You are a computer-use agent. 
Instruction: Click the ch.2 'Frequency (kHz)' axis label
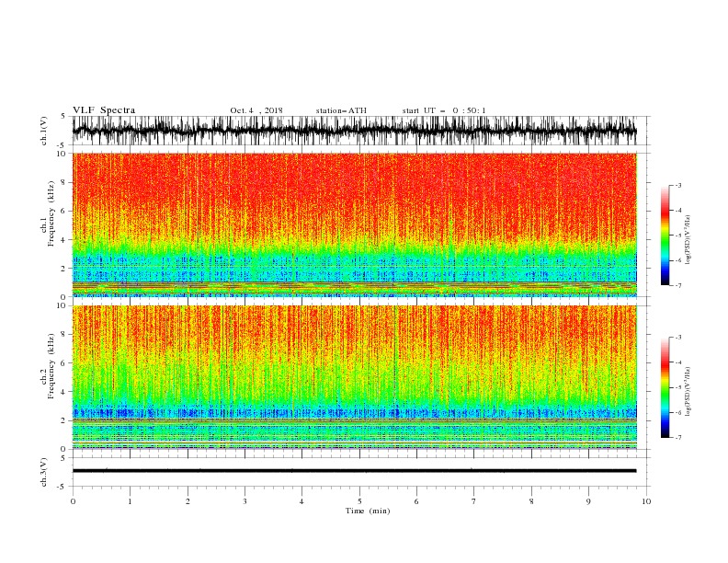[51, 365]
